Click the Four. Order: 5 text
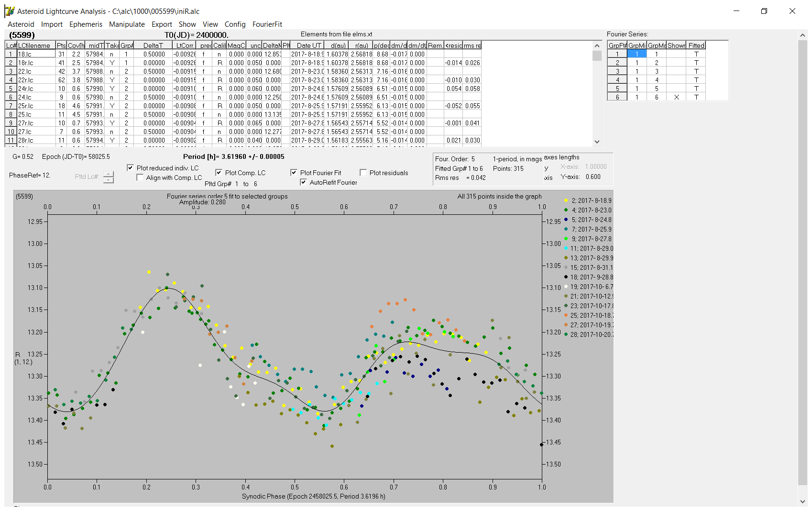 (455, 159)
